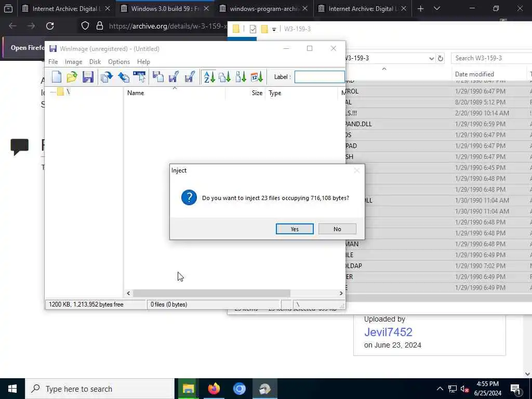
Task: Select the OLDAP row in Explorer
Action: 438,265
